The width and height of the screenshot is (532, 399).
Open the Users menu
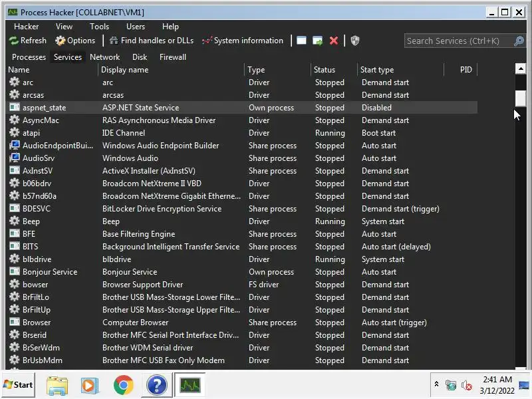click(136, 27)
